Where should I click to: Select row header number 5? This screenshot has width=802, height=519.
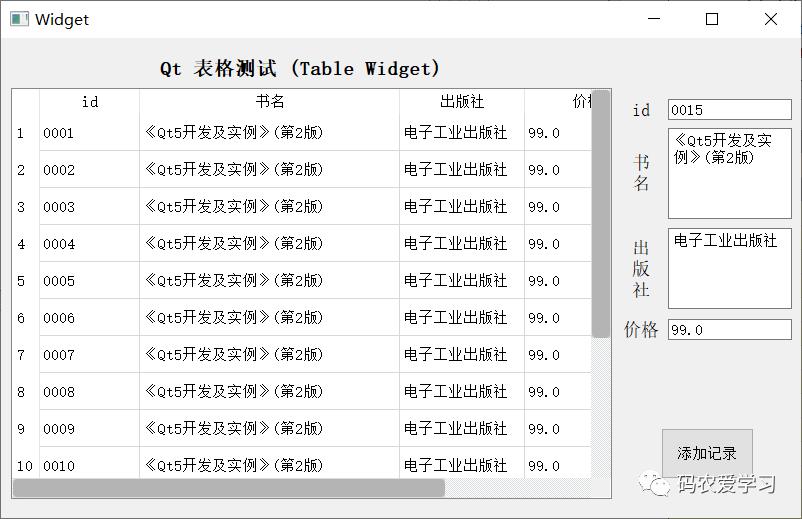pos(26,281)
